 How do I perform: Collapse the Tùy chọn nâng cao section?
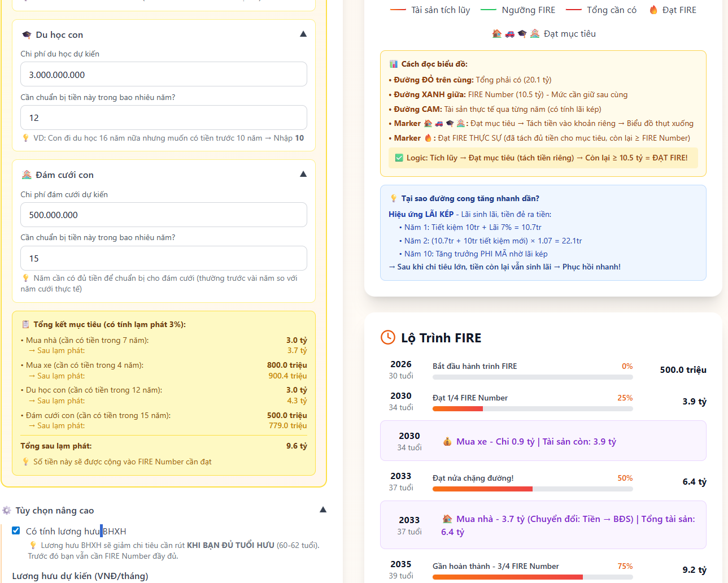323,509
